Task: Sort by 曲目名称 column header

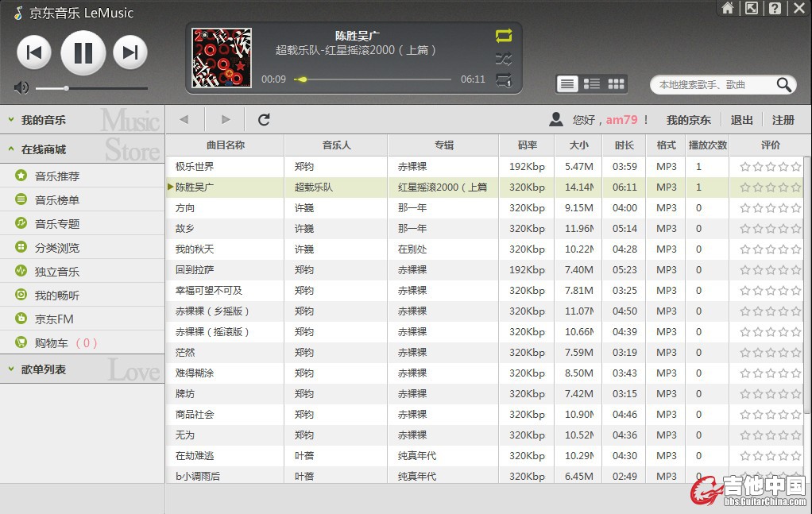Action: pos(226,145)
